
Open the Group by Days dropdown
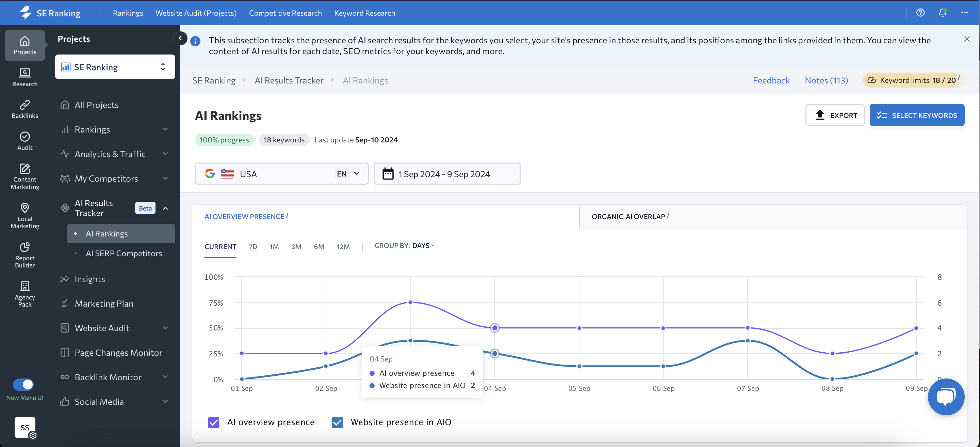[423, 246]
